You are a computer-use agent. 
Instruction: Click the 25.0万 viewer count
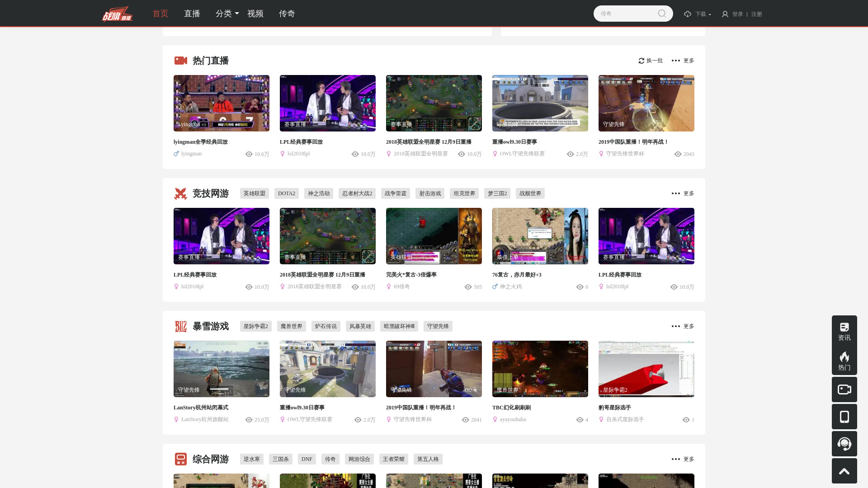pyautogui.click(x=262, y=420)
